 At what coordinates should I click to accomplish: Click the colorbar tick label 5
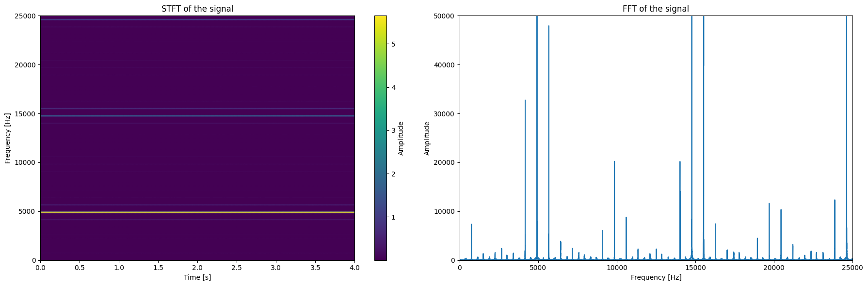[x=394, y=44]
